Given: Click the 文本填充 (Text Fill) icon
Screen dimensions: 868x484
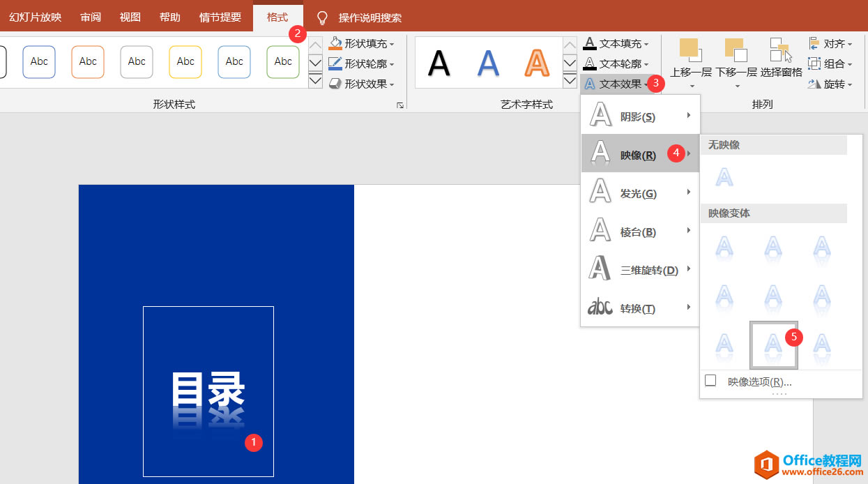Looking at the screenshot, I should coord(589,43).
